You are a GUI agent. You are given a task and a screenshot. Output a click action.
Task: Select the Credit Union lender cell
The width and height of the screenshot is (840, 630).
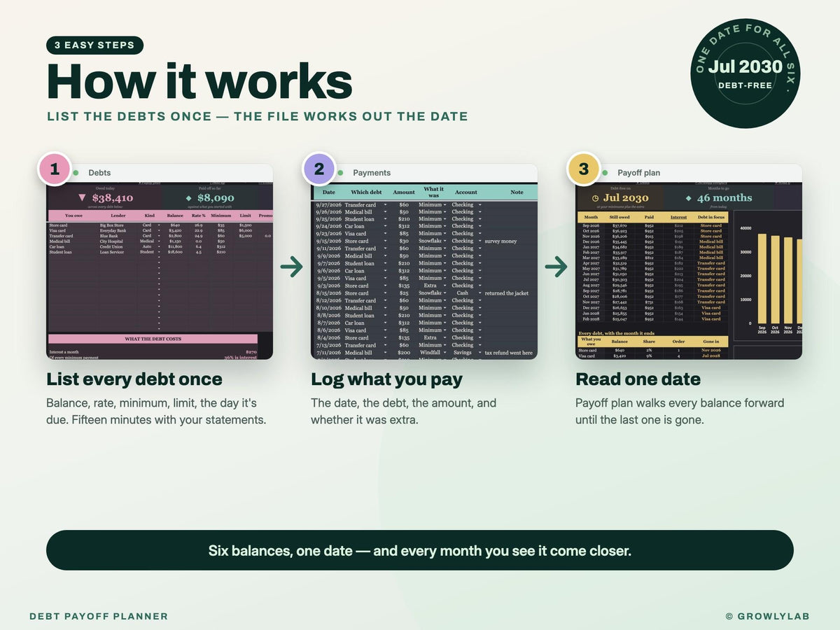tap(111, 246)
